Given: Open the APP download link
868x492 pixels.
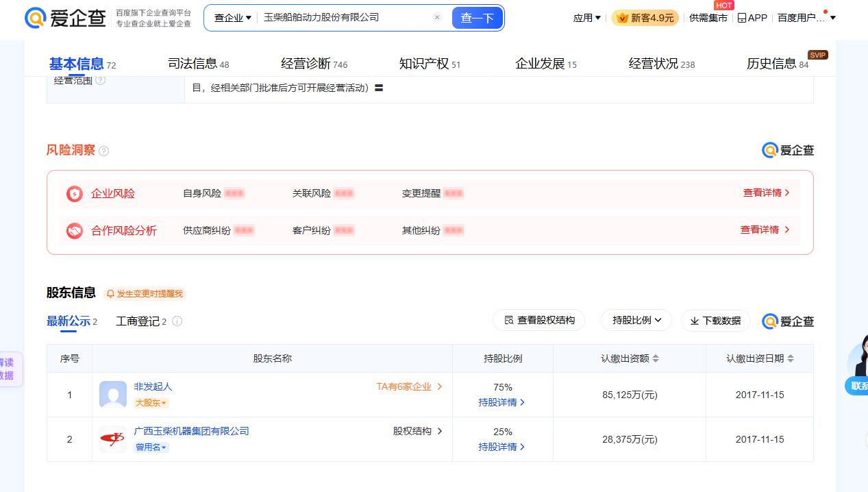Looking at the screenshot, I should coord(752,18).
